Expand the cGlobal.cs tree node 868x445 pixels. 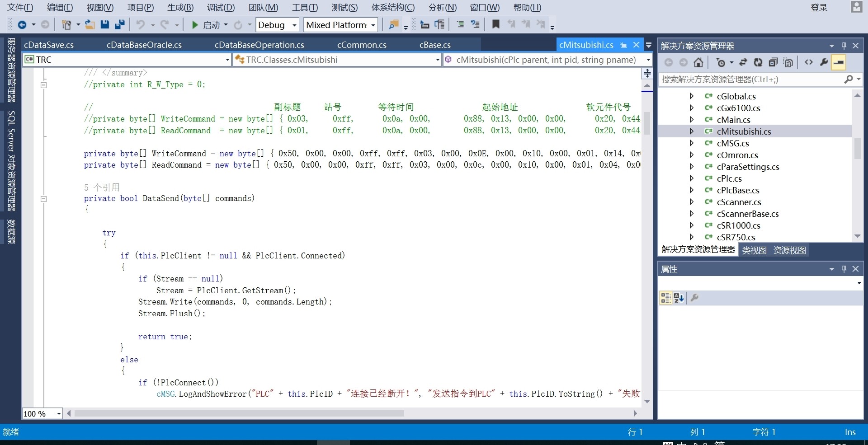691,96
